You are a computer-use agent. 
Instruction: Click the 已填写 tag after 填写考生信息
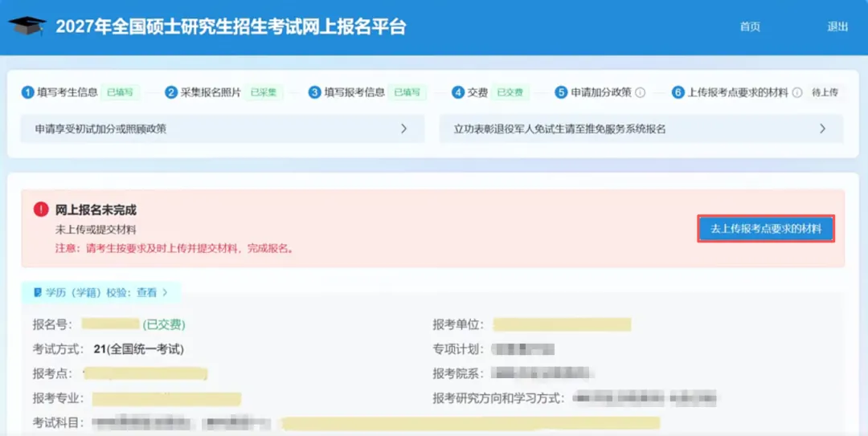coord(120,92)
